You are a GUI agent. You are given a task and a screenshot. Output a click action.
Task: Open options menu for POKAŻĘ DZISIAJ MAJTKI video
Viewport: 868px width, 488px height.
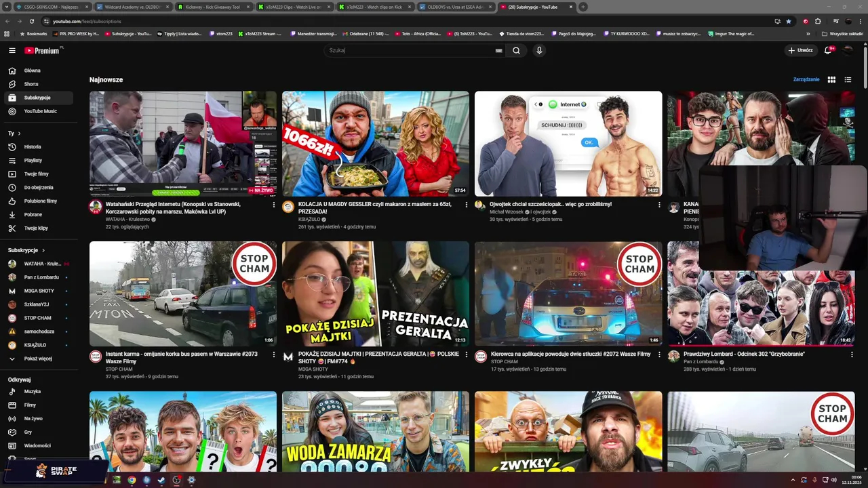(x=467, y=354)
